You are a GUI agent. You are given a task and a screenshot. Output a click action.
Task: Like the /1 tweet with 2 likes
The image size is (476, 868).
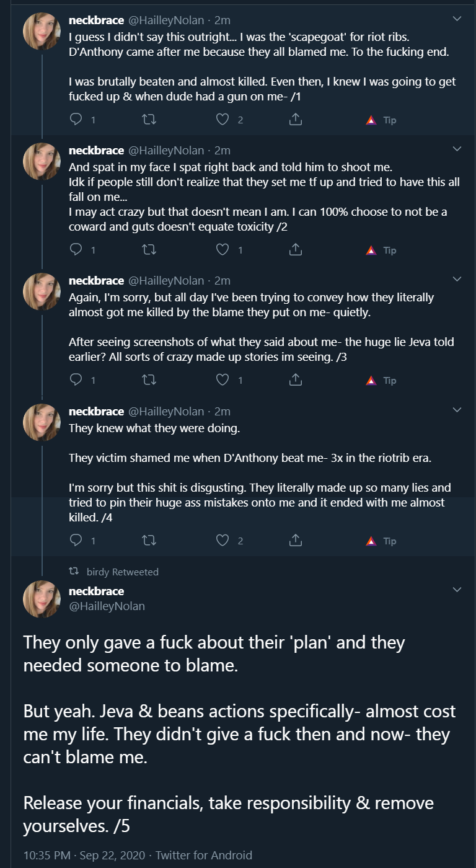click(222, 120)
